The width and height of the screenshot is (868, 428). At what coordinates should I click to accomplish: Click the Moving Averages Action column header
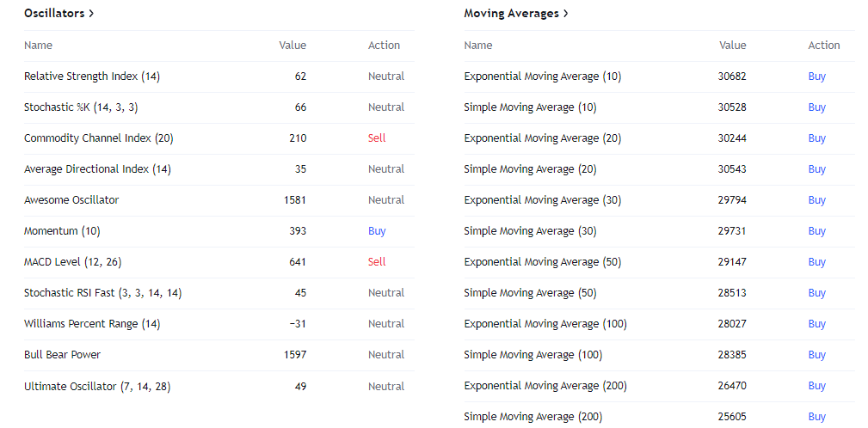[824, 46]
